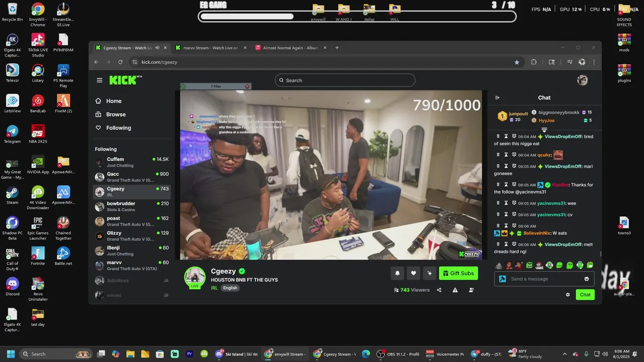Click the Gift Subs button
The image size is (644, 362).
[x=458, y=273]
